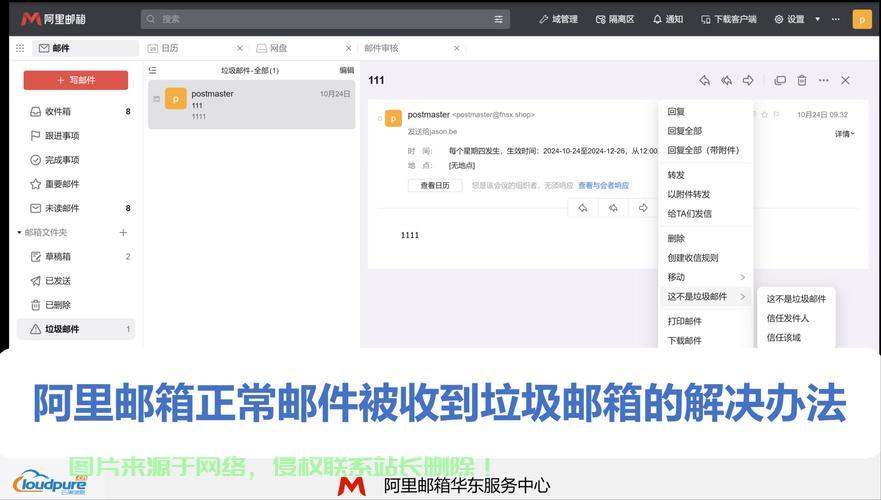Close the 邮件审核 tab
This screenshot has width=881, height=500.
click(457, 48)
